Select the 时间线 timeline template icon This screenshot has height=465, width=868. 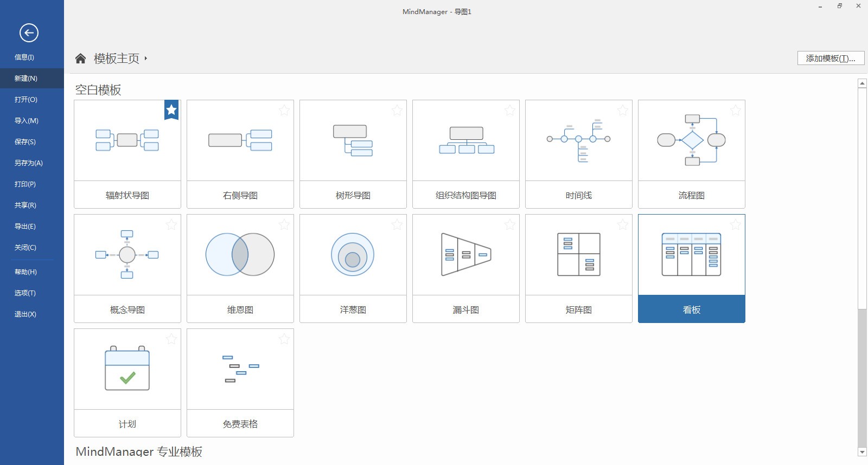(x=578, y=141)
